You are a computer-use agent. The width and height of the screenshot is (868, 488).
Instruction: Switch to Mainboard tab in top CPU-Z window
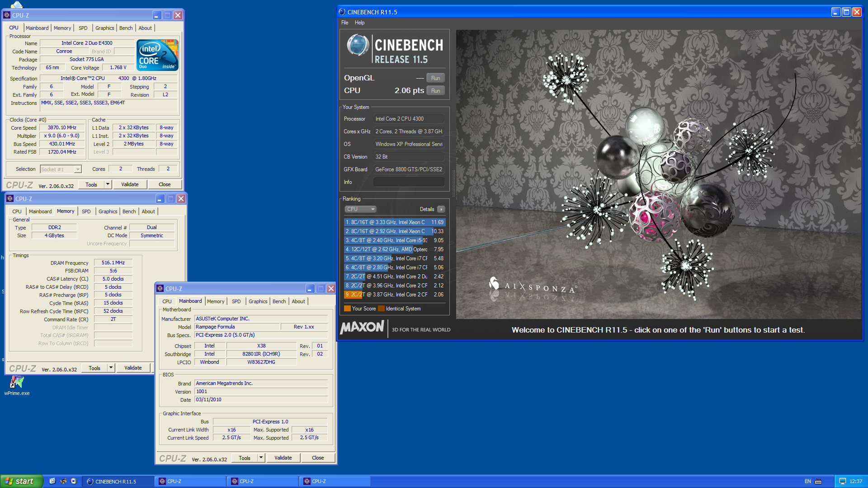(37, 28)
